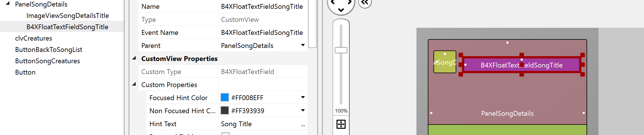644x135 pixels.
Task: Click the right-middle resize handle of the selected view
Action: [x=583, y=65]
